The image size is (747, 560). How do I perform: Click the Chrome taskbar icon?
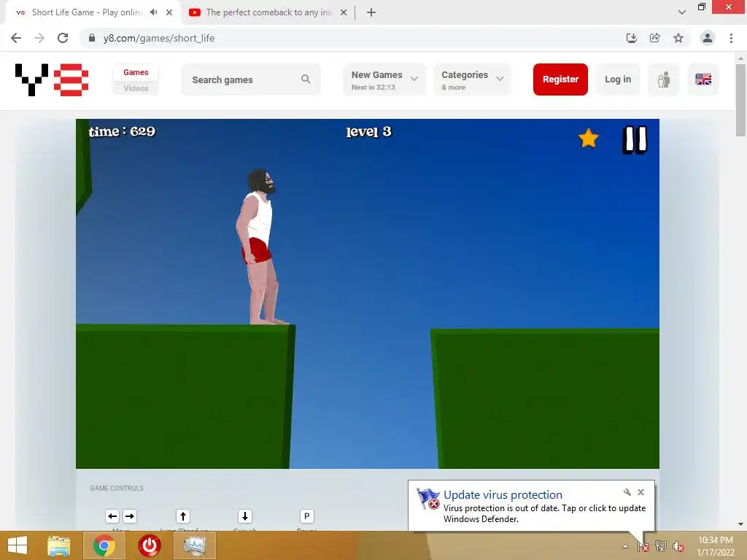104,545
